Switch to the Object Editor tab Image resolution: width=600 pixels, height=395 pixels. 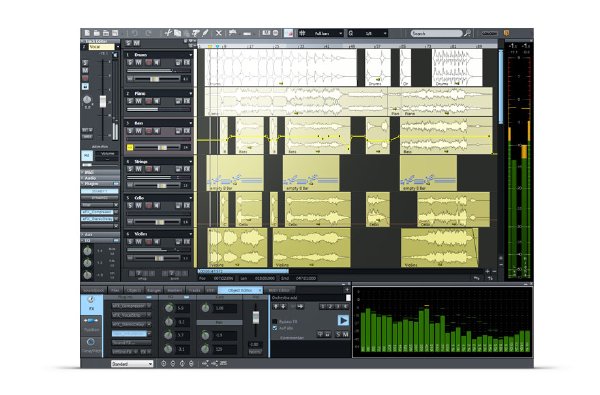(240, 290)
